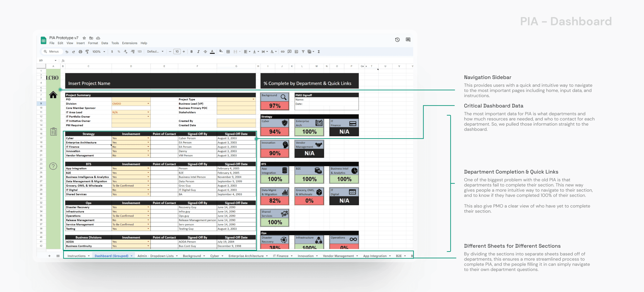Click the Functions sigma icon

pos(319,52)
